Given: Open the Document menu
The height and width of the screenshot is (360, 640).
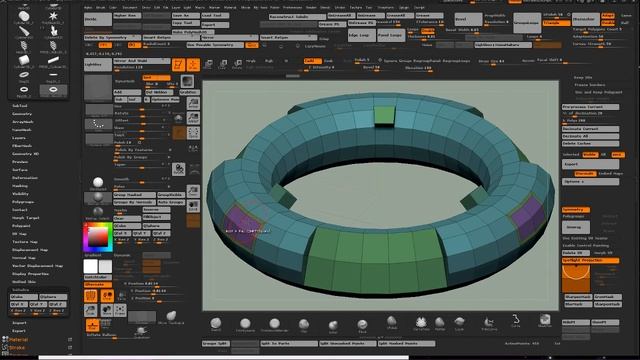Looking at the screenshot, I should click(130, 7).
